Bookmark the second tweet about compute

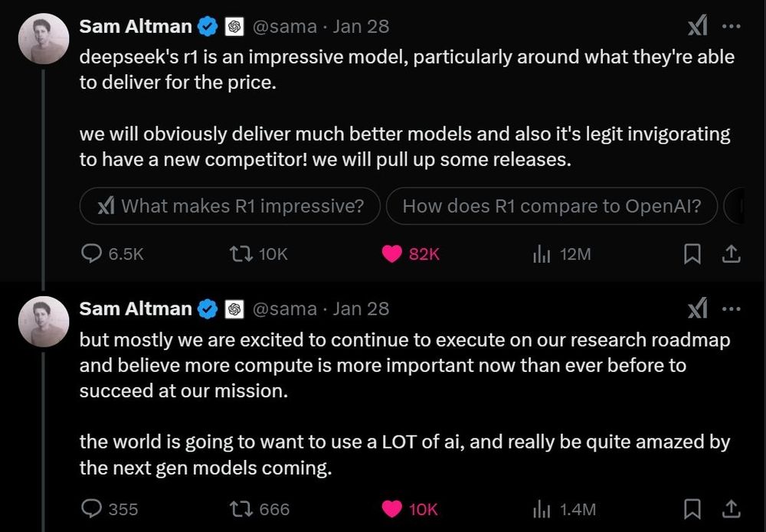tap(692, 509)
